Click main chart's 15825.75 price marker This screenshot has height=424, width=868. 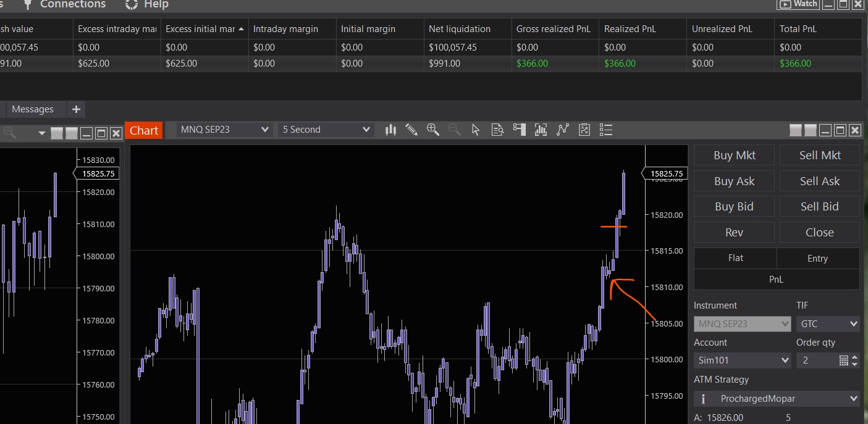pyautogui.click(x=665, y=174)
